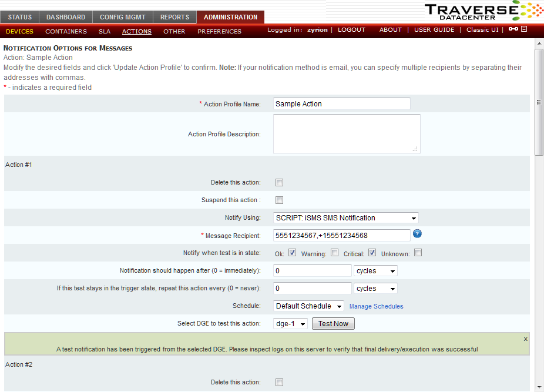Click the Action Profile Name field
This screenshot has width=544, height=392.
click(x=341, y=104)
